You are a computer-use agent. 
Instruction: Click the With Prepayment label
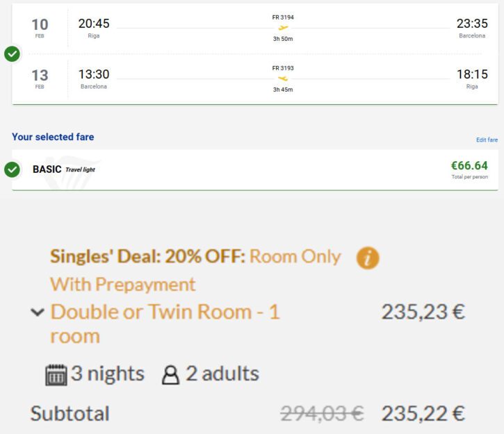(123, 285)
